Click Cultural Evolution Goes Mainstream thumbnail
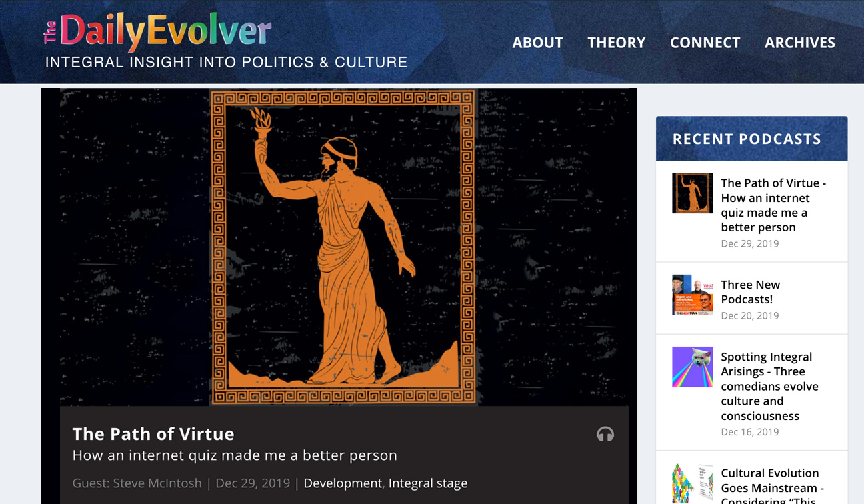This screenshot has height=504, width=864. [692, 483]
